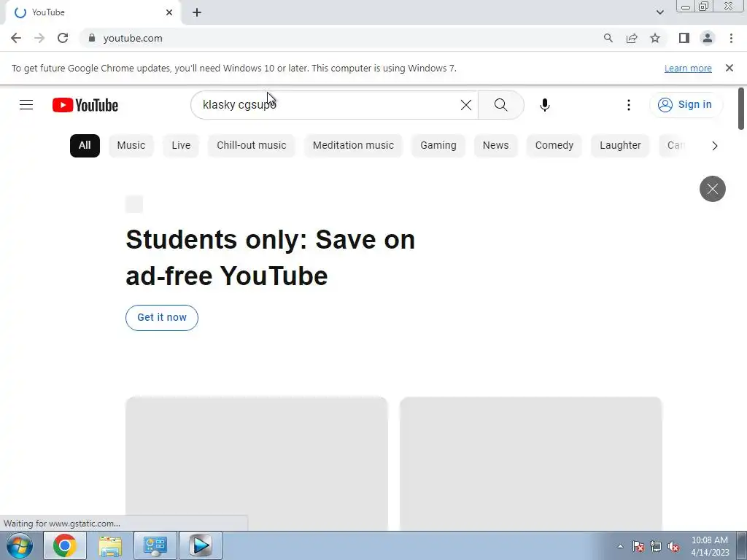View site information lock icon
Image resolution: width=747 pixels, height=560 pixels.
(x=92, y=38)
